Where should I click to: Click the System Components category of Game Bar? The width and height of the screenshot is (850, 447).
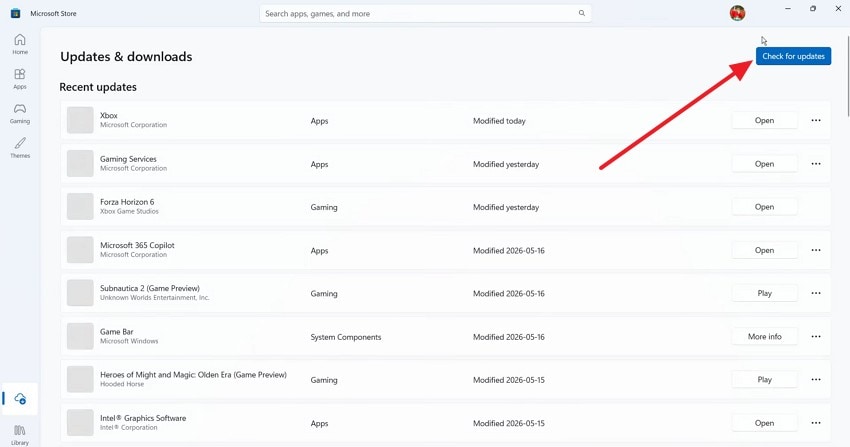coord(345,337)
